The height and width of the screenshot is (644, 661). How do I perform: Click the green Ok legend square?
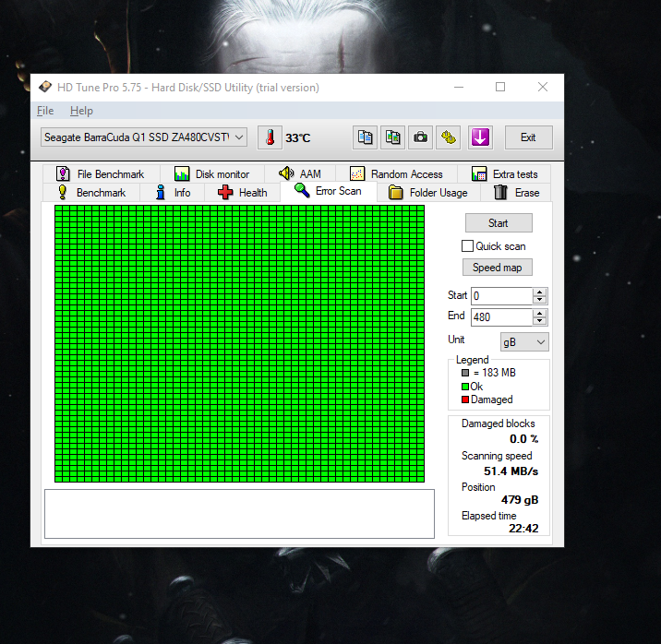465,387
